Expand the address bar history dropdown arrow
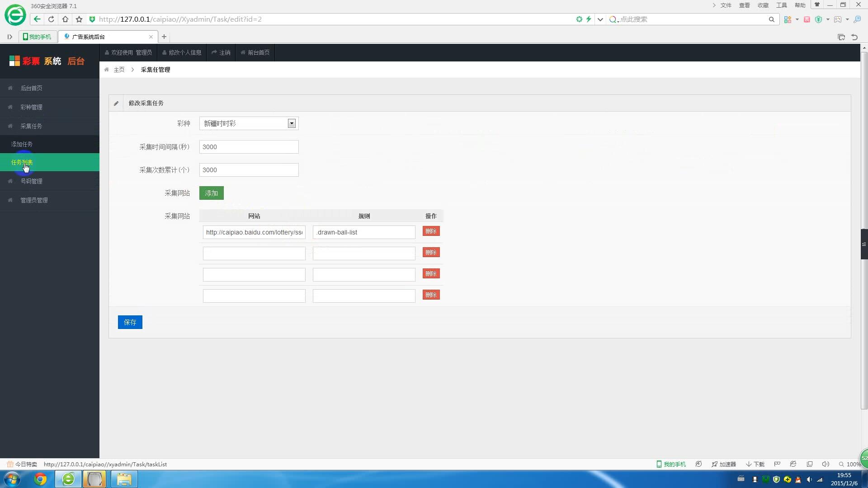This screenshot has height=488, width=868. click(600, 19)
